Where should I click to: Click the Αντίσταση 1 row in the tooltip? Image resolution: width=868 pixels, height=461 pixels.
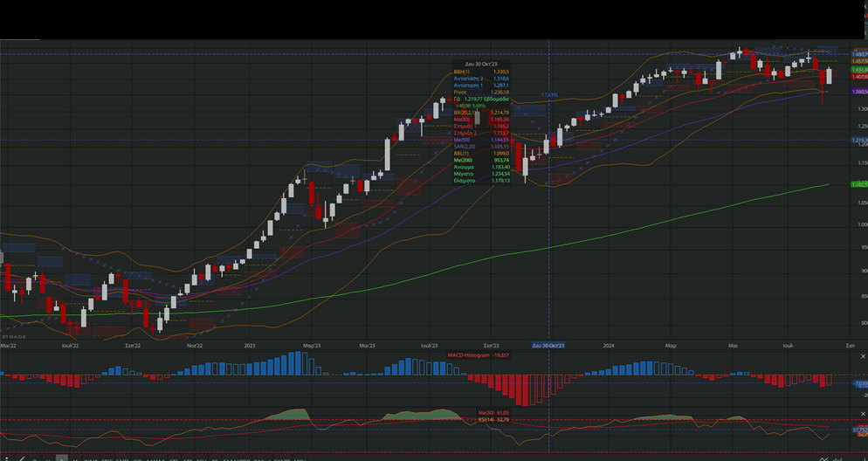481,86
